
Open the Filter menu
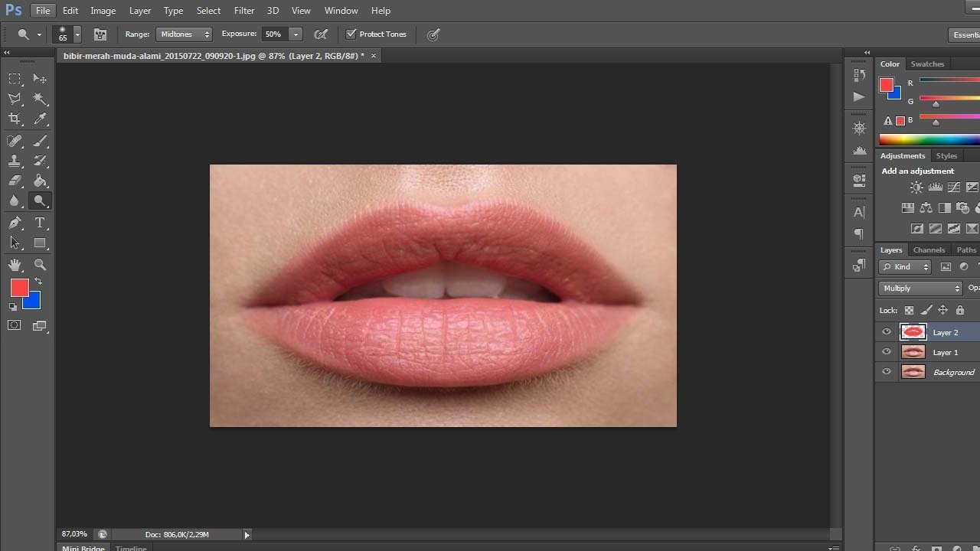[244, 11]
